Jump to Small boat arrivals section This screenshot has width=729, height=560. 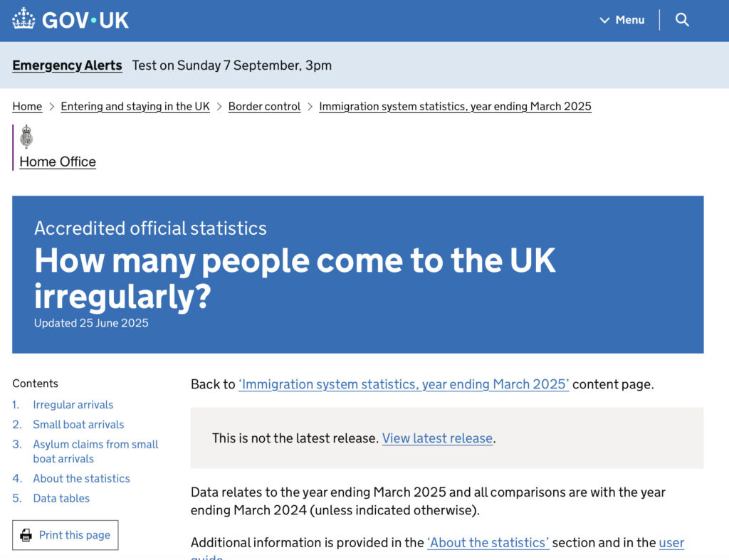pos(78,425)
